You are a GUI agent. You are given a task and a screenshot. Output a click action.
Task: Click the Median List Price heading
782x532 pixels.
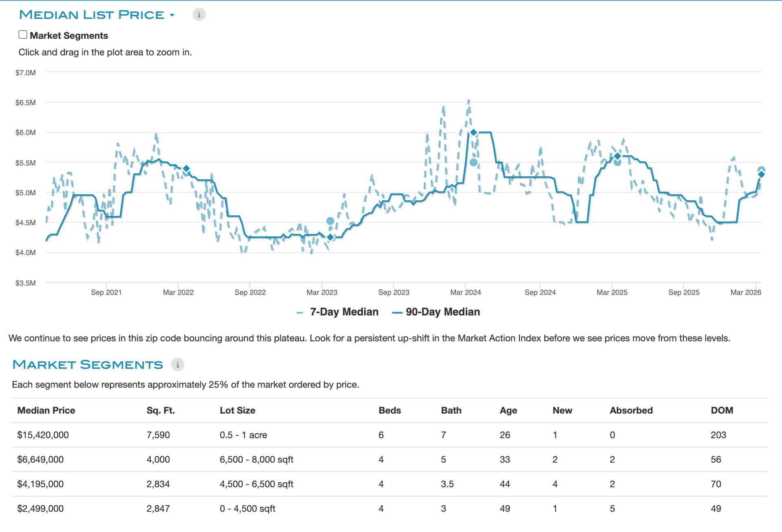(x=92, y=15)
